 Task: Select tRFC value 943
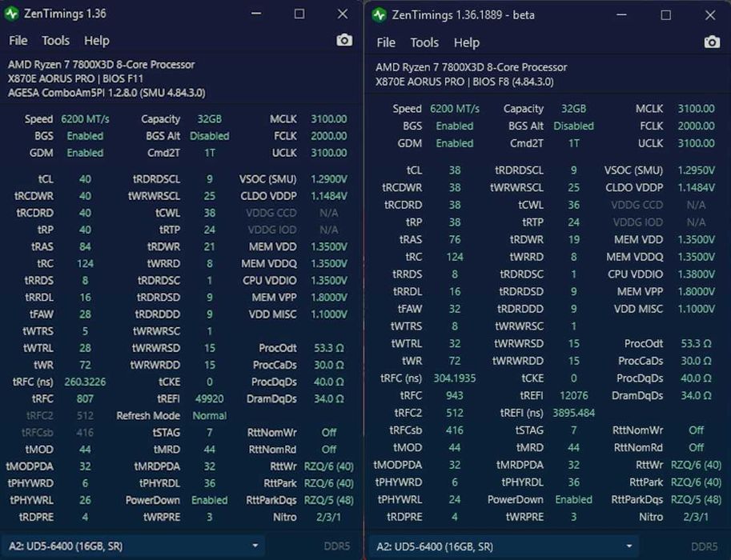coord(455,395)
